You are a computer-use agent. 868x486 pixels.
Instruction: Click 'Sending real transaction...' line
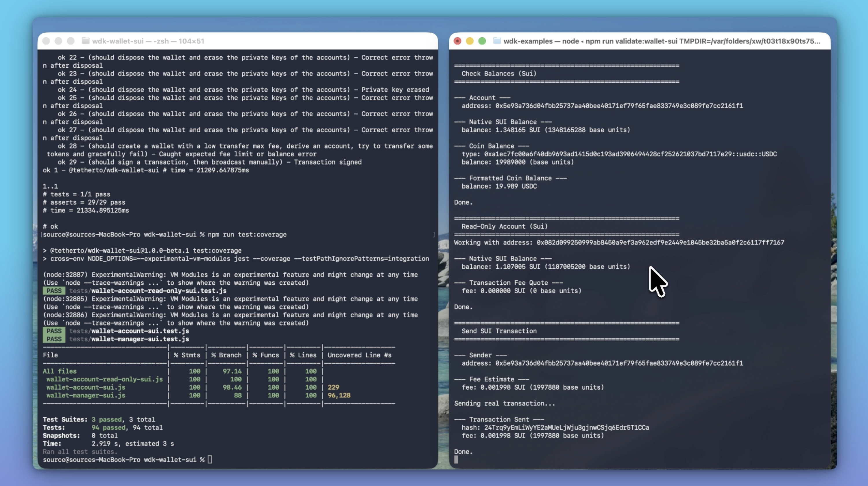(x=505, y=404)
